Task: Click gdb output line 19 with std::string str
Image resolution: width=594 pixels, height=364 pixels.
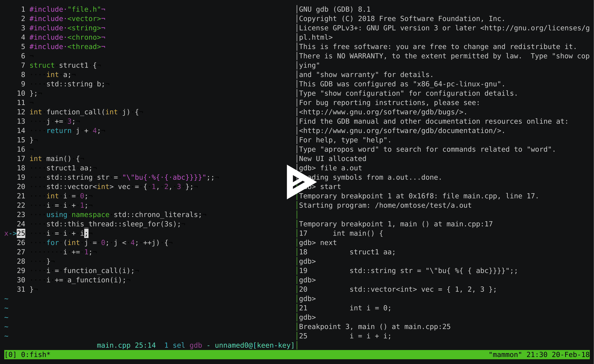Action: coord(408,270)
